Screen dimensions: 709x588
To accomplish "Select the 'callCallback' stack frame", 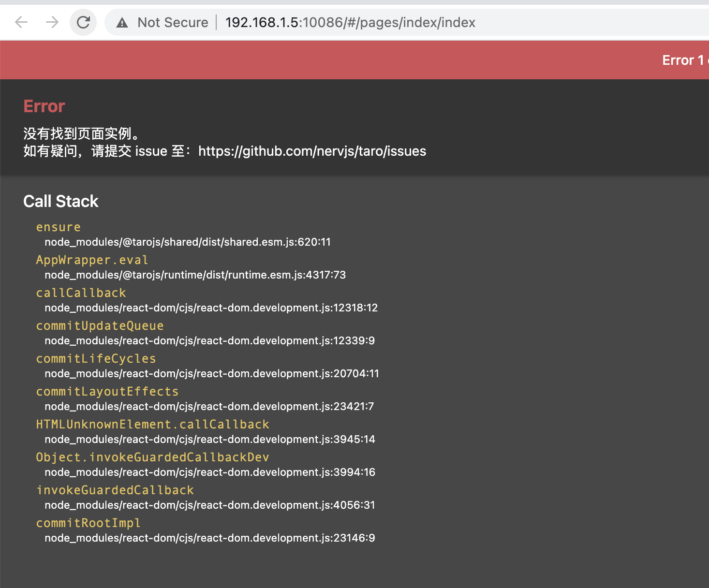I will (x=81, y=293).
